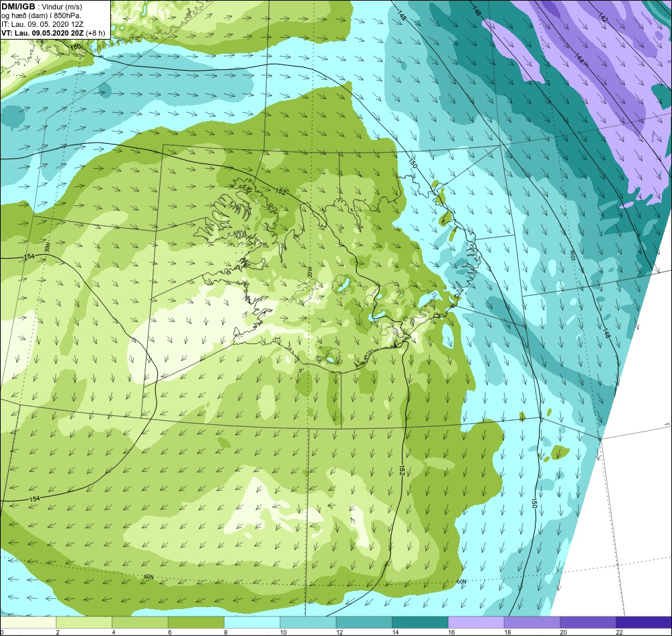Viewport: 672px width, 636px height.
Task: Click the 'IT: Lau. 09. 05. 2020 12Z' line
Action: click(x=43, y=24)
